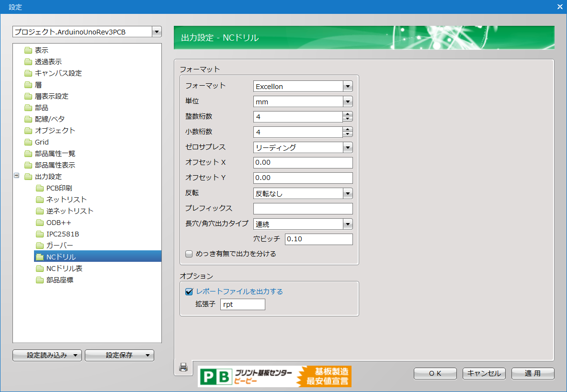Click the ODB++ folder icon

point(40,223)
